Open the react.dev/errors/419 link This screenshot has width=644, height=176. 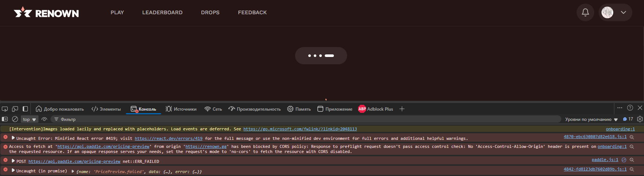[168, 138]
